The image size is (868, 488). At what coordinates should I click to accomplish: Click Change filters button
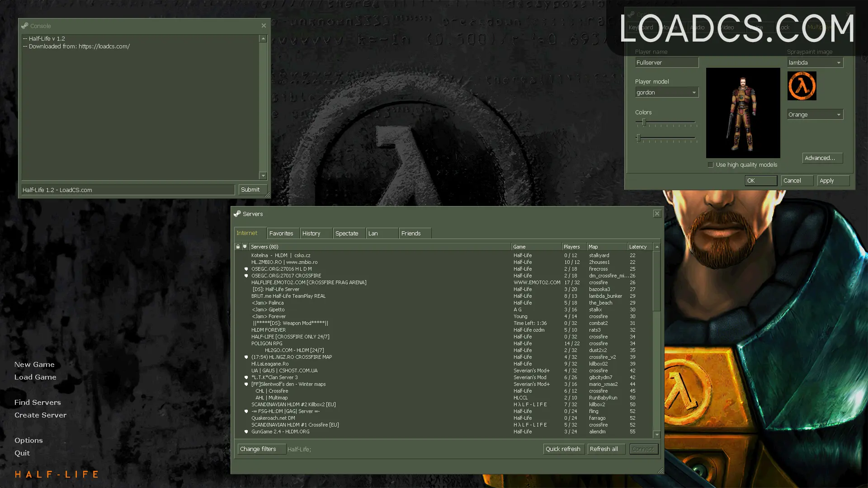pyautogui.click(x=262, y=449)
